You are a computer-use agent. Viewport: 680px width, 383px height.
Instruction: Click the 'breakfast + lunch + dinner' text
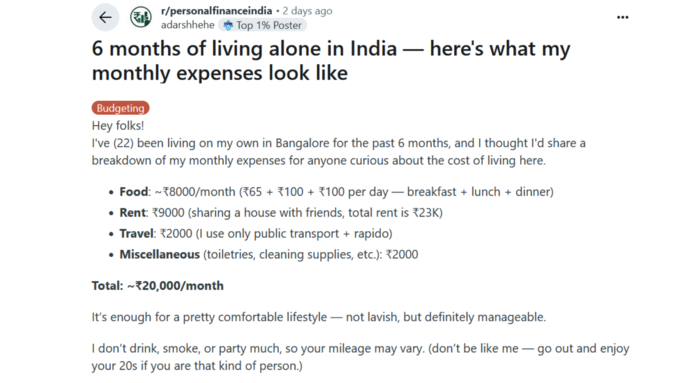(x=478, y=192)
